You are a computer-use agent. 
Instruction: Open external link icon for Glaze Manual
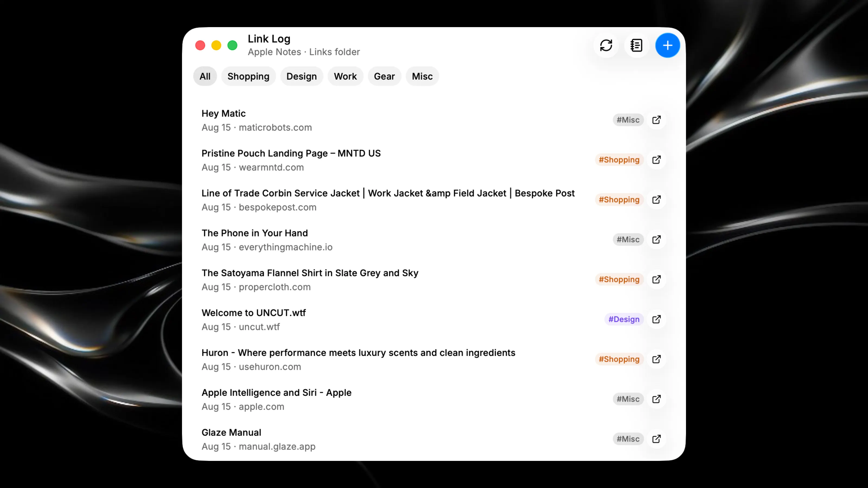click(656, 439)
